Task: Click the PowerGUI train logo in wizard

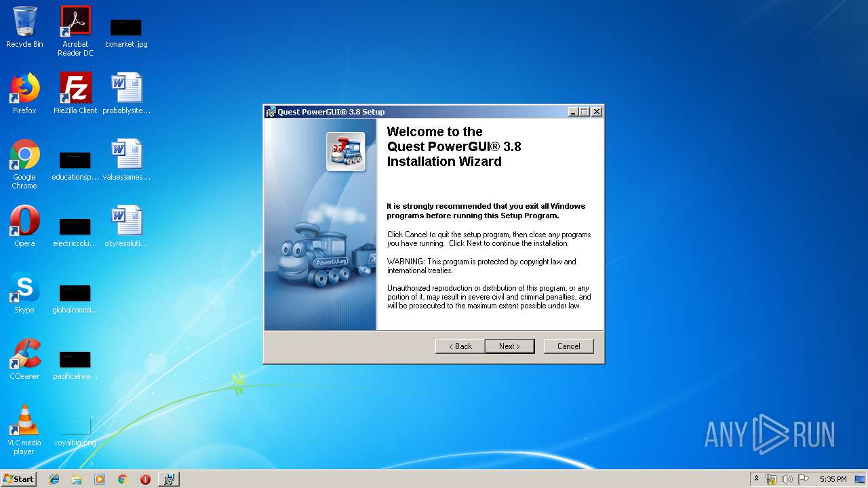Action: click(x=346, y=151)
